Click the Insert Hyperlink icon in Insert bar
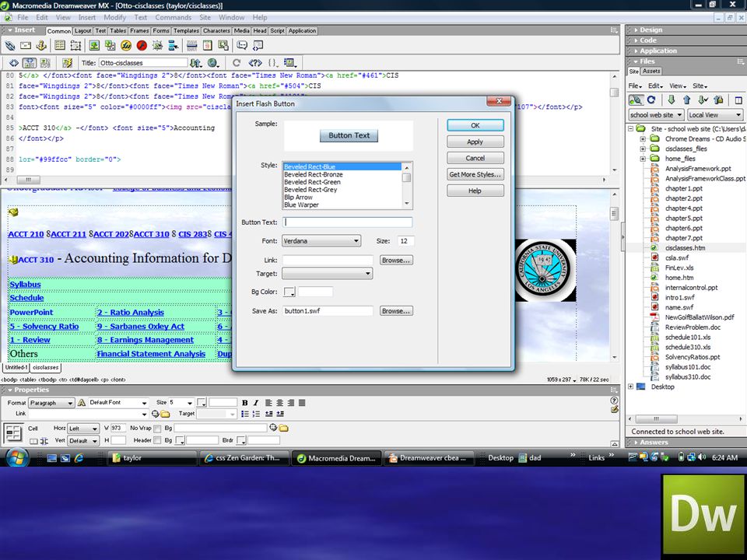747x560 pixels. click(x=10, y=46)
